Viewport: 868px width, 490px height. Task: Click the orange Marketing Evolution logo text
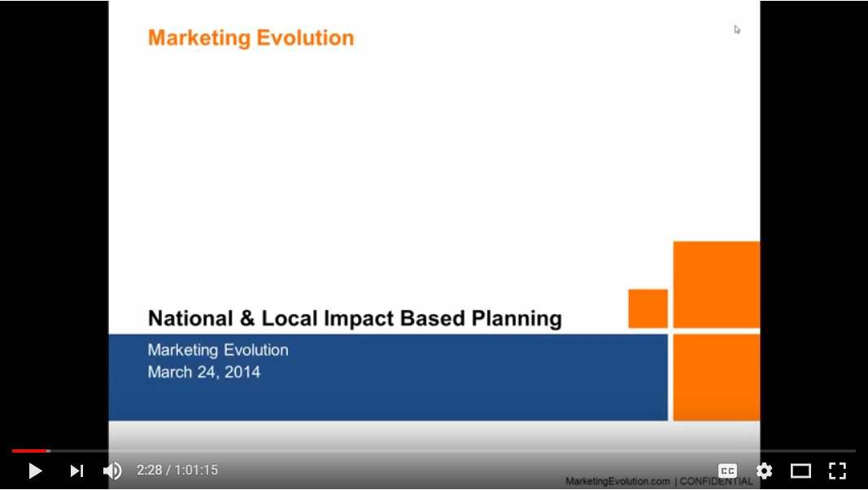tap(251, 38)
